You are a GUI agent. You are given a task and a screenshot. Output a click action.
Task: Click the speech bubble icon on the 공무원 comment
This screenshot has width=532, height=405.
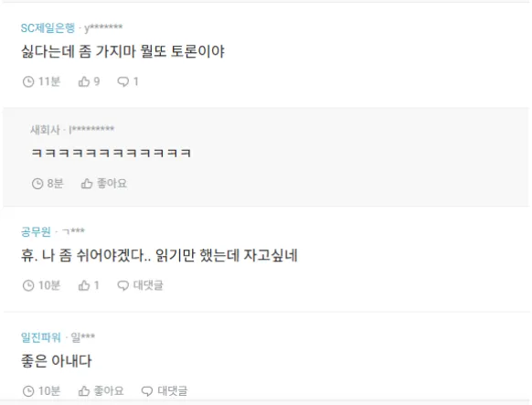click(122, 285)
